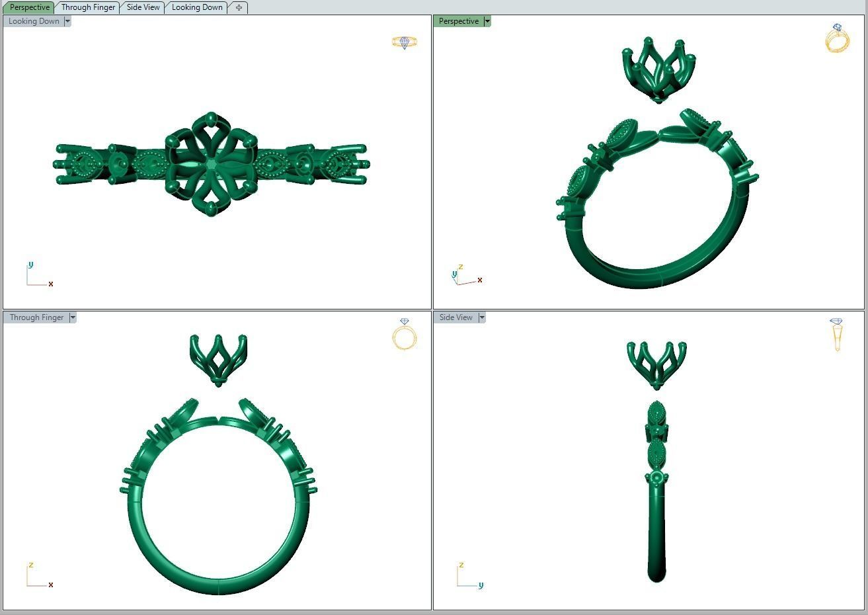Select the center flower setting in Looking Down
Image resolution: width=868 pixels, height=615 pixels.
(x=211, y=163)
